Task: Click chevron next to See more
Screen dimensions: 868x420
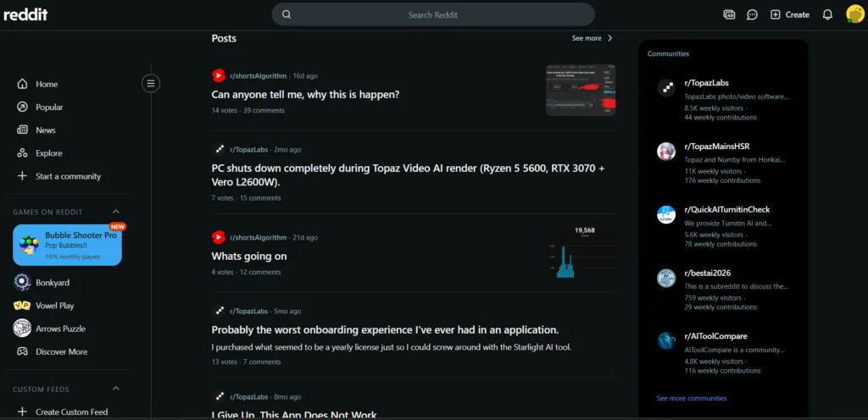Action: pos(610,38)
